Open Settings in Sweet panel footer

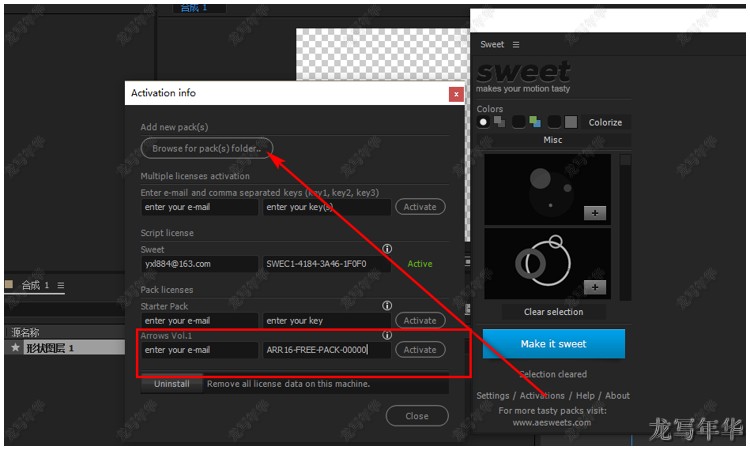pyautogui.click(x=493, y=395)
